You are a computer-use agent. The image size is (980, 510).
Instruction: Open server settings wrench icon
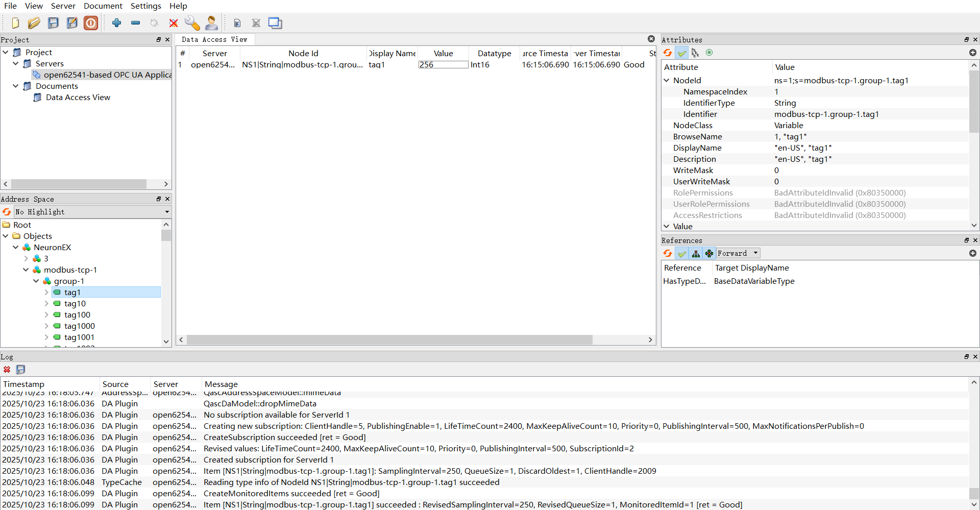pos(192,23)
